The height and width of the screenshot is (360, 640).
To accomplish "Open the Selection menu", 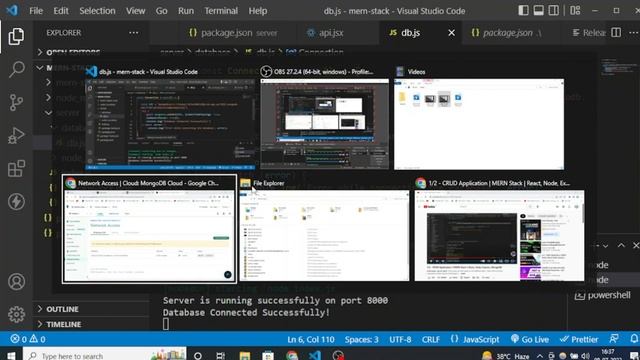I will pyautogui.click(x=97, y=11).
